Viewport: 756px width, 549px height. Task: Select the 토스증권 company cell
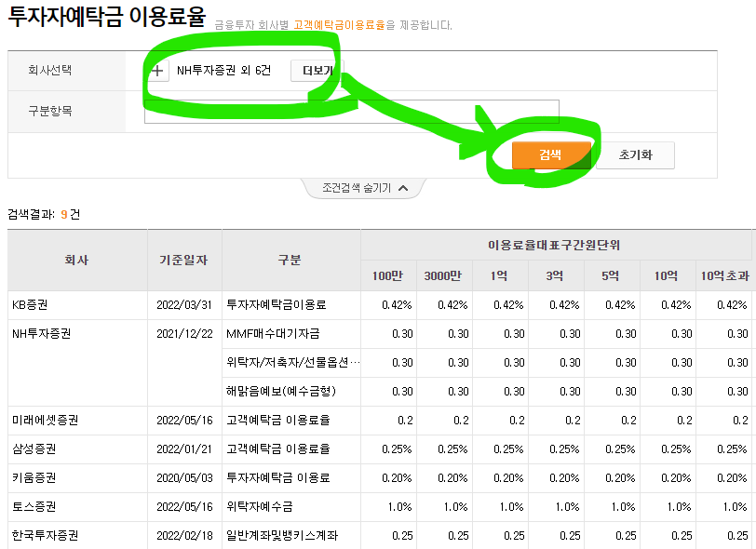click(x=77, y=507)
